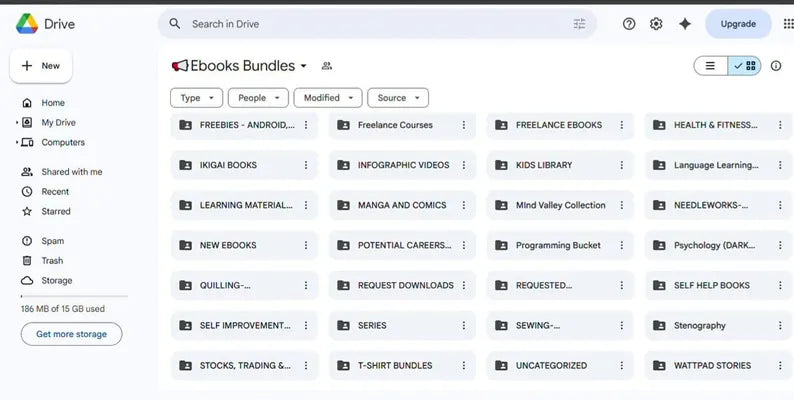This screenshot has width=794, height=400.
Task: Click the Upgrade button
Action: pyautogui.click(x=738, y=24)
